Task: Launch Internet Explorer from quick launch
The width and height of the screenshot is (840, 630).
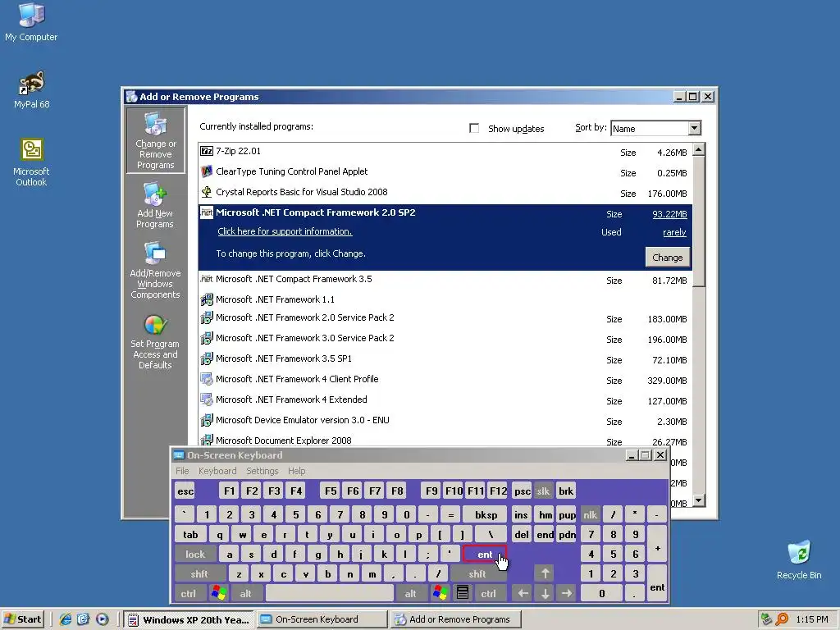Action: point(66,619)
